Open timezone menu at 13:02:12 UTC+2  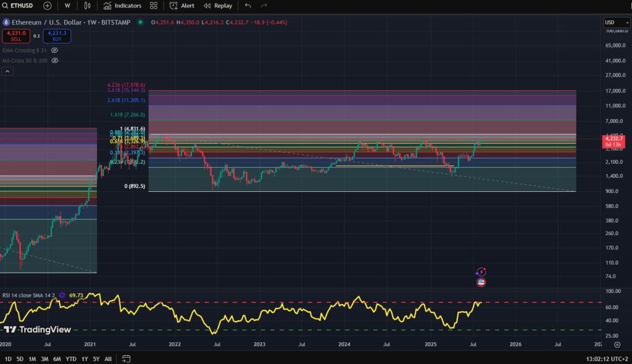point(607,359)
